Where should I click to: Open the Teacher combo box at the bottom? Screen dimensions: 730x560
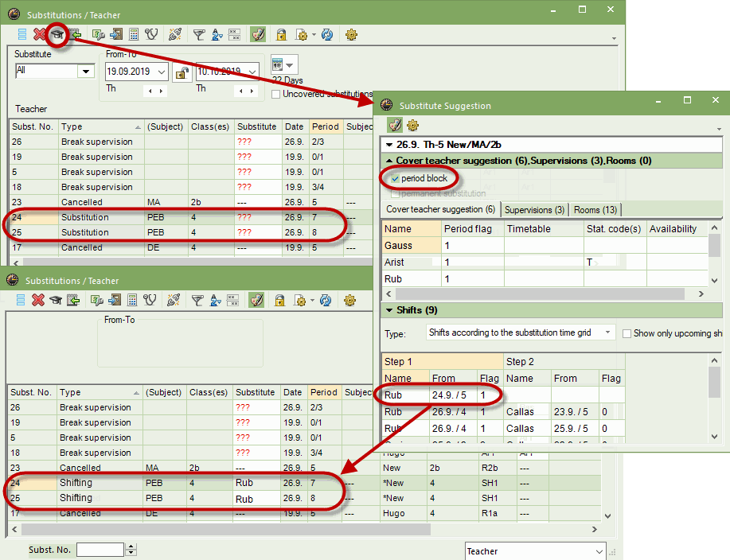[536, 551]
